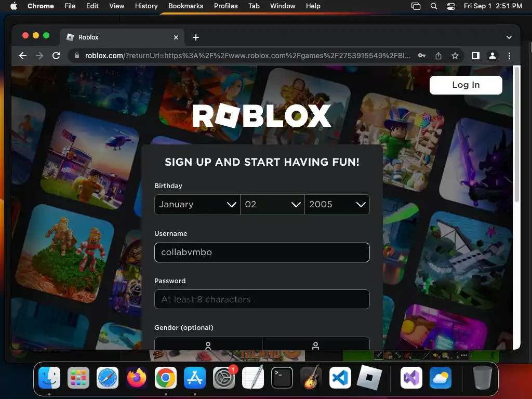Select the male gender option

[x=315, y=344]
